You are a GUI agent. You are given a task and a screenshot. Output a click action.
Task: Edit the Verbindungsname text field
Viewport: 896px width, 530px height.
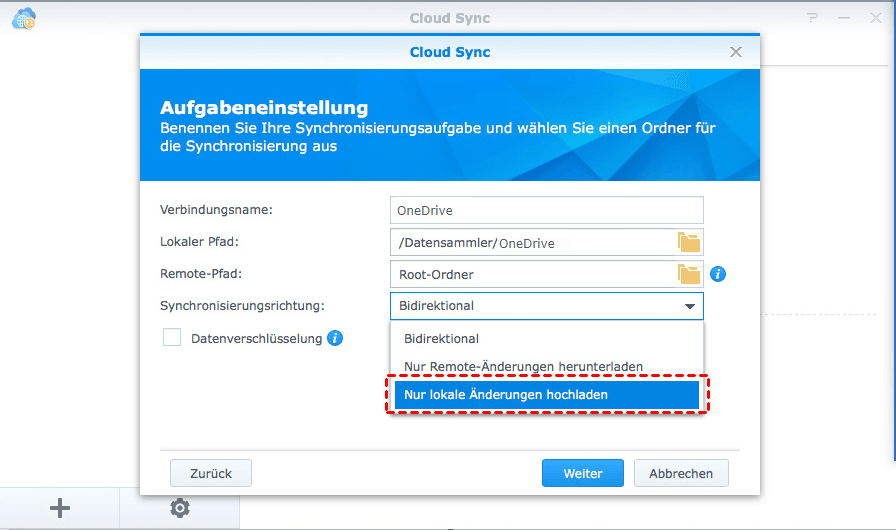pos(546,210)
